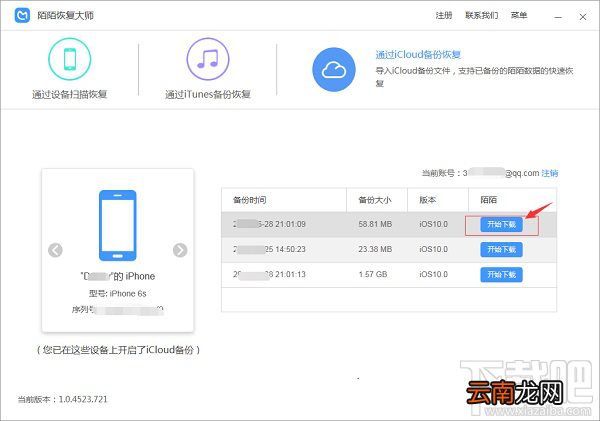Click the 通过iCloud备份恢复 heading
The image size is (600, 421).
point(418,55)
